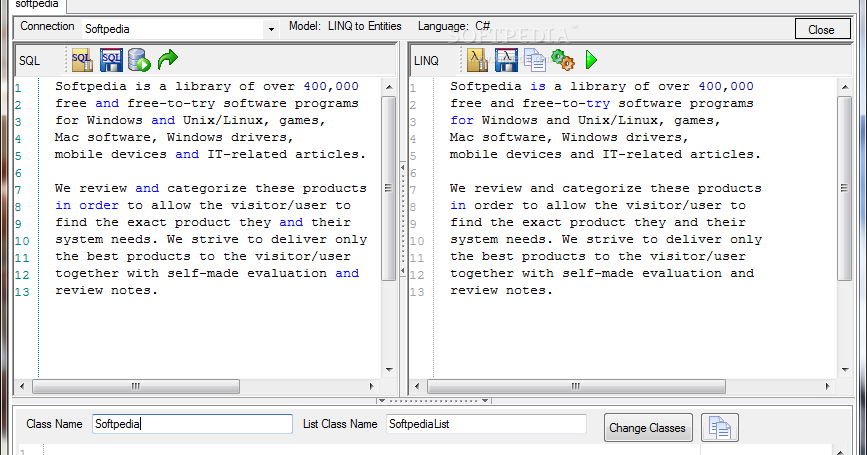Run LINQ query green play icon
Screen dimensions: 867x455
click(x=591, y=60)
